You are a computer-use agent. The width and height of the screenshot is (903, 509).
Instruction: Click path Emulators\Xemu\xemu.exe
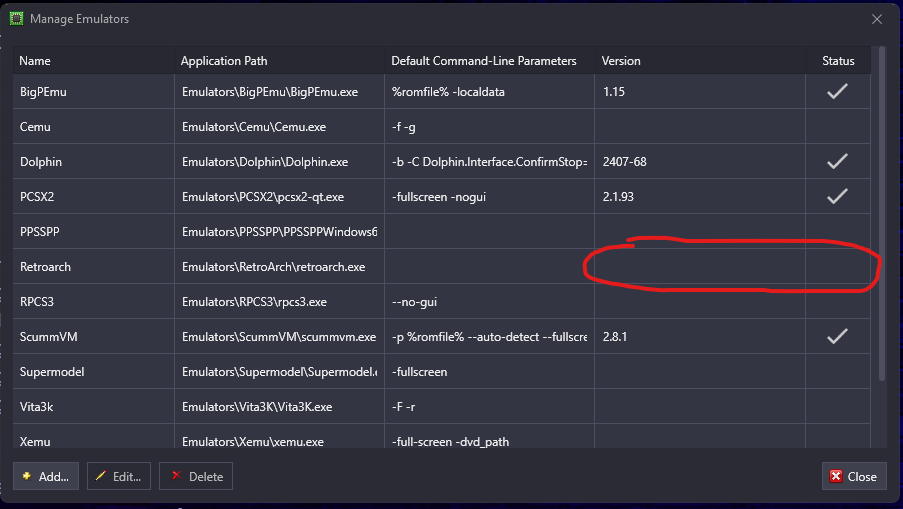[252, 442]
